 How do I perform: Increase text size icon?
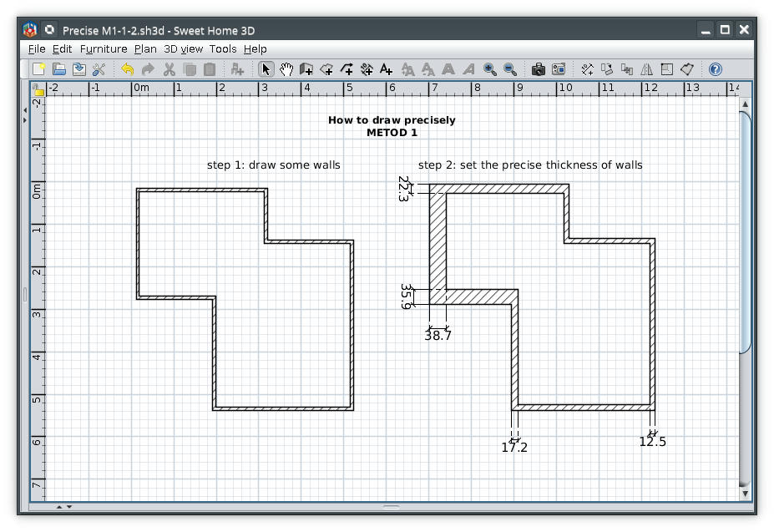(x=407, y=69)
